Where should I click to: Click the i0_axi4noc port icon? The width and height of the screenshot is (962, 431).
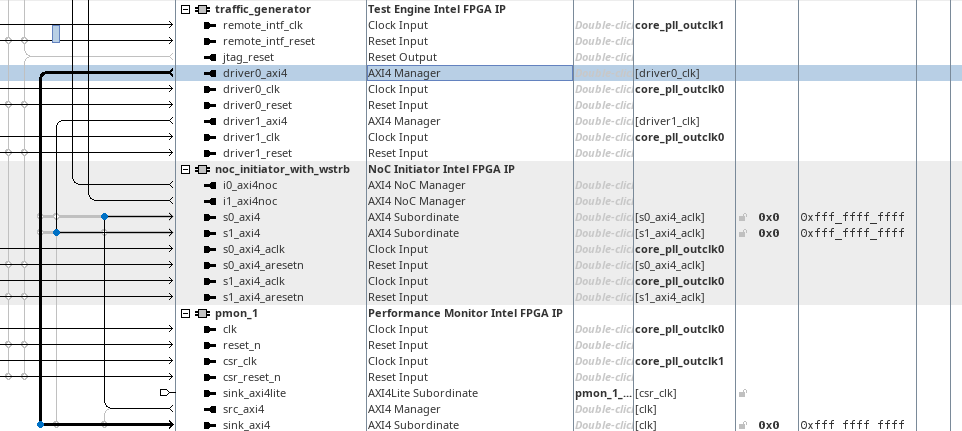pos(210,185)
